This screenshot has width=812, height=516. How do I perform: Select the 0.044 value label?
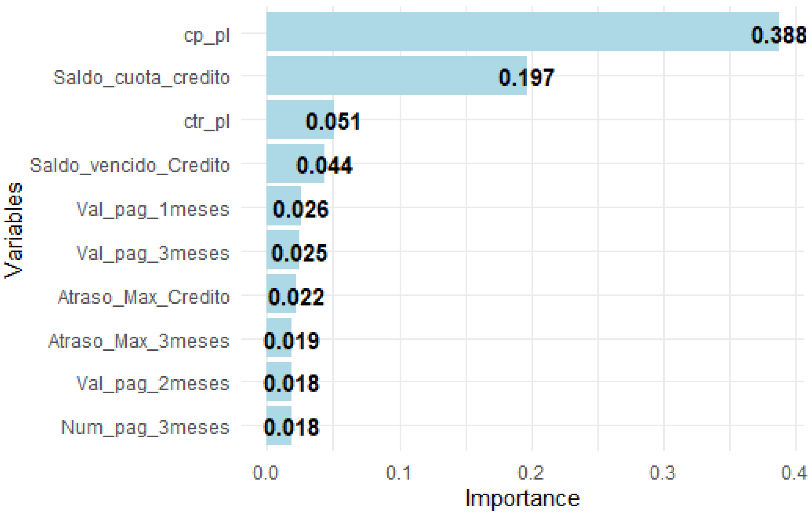tap(324, 165)
